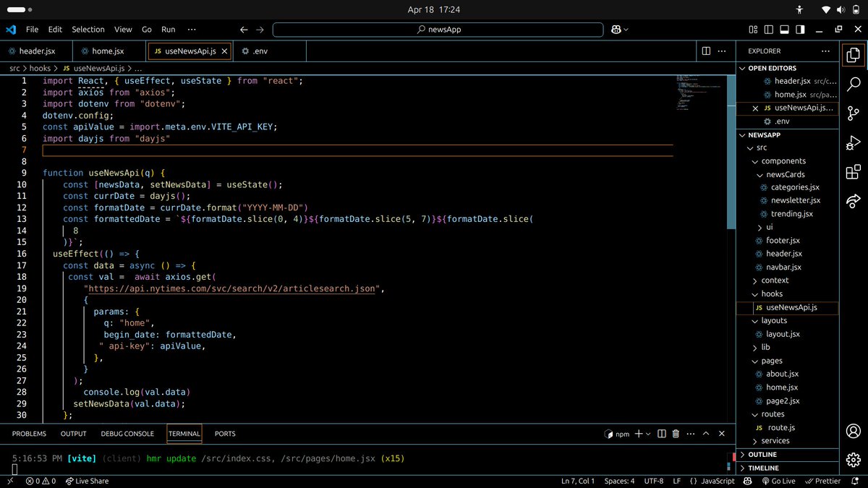
Task: Open the Search view in activity bar
Action: coord(854,84)
